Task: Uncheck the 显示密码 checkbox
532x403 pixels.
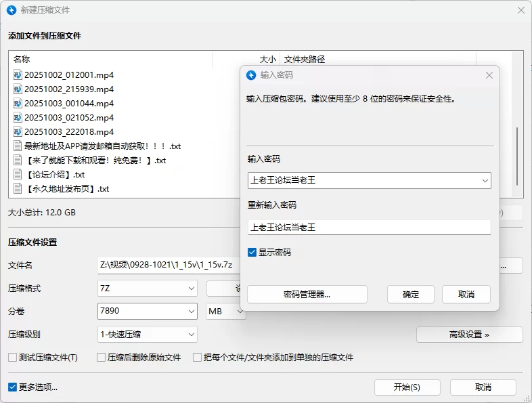Action: coord(252,252)
